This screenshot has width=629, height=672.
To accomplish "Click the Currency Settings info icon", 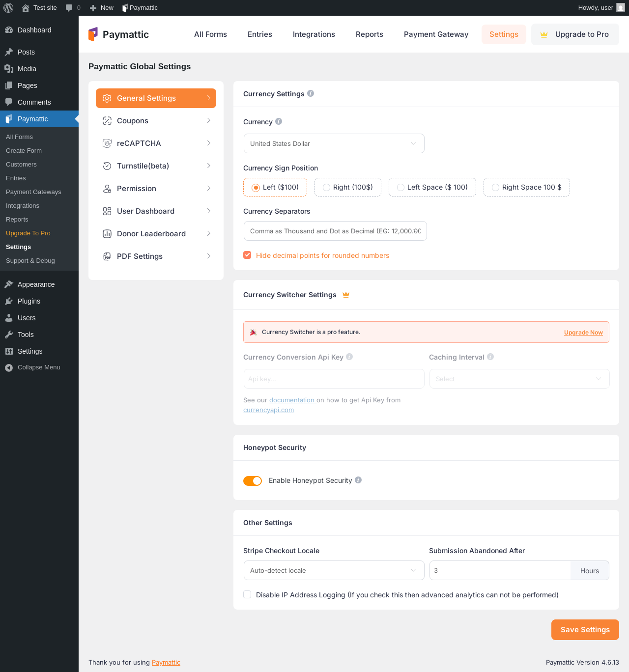I will click(311, 93).
